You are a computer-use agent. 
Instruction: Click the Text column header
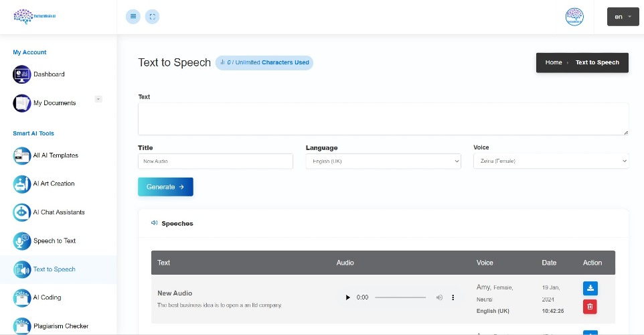(x=163, y=263)
